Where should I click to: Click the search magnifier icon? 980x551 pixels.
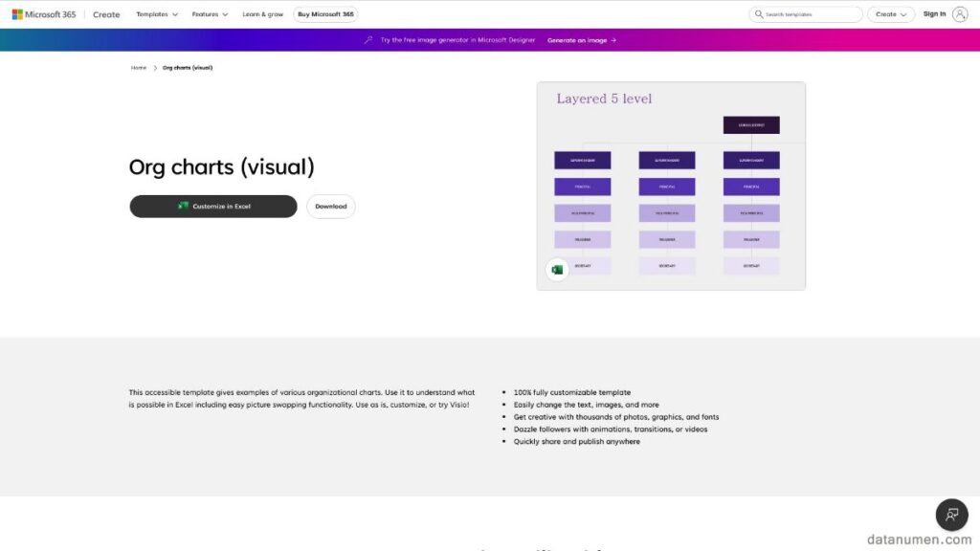pos(761,13)
